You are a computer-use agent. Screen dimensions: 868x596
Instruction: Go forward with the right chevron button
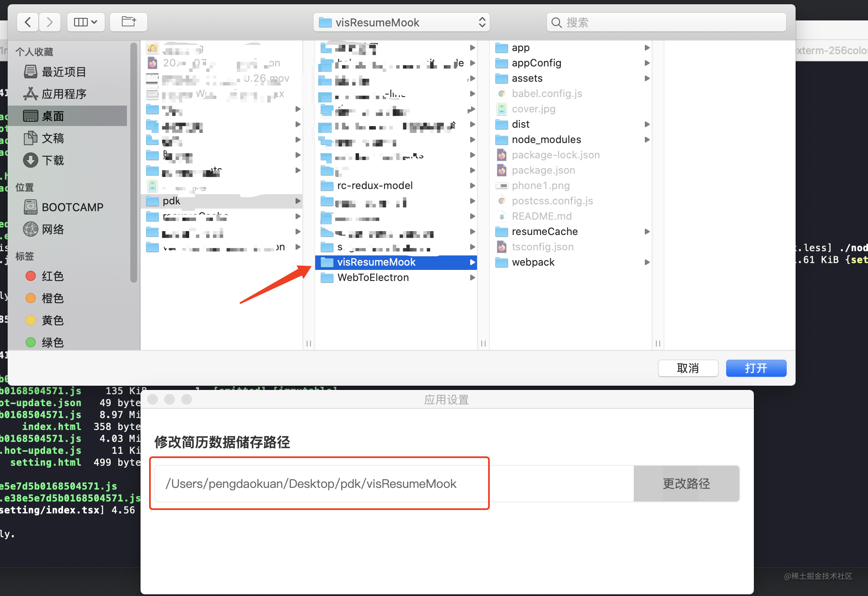(50, 22)
